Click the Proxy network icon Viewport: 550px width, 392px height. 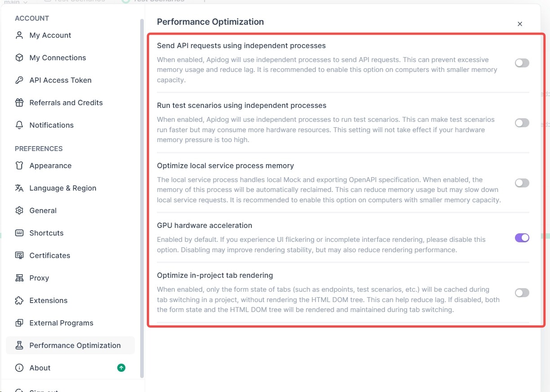(19, 278)
